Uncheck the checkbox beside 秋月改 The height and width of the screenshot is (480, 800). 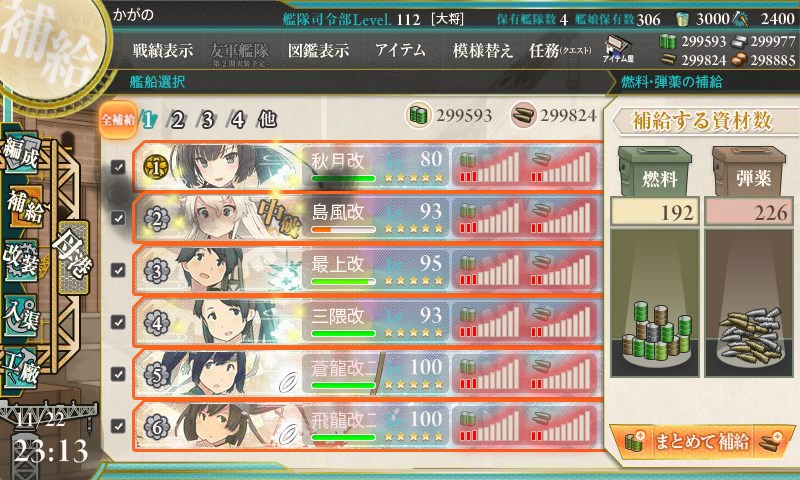(x=118, y=166)
